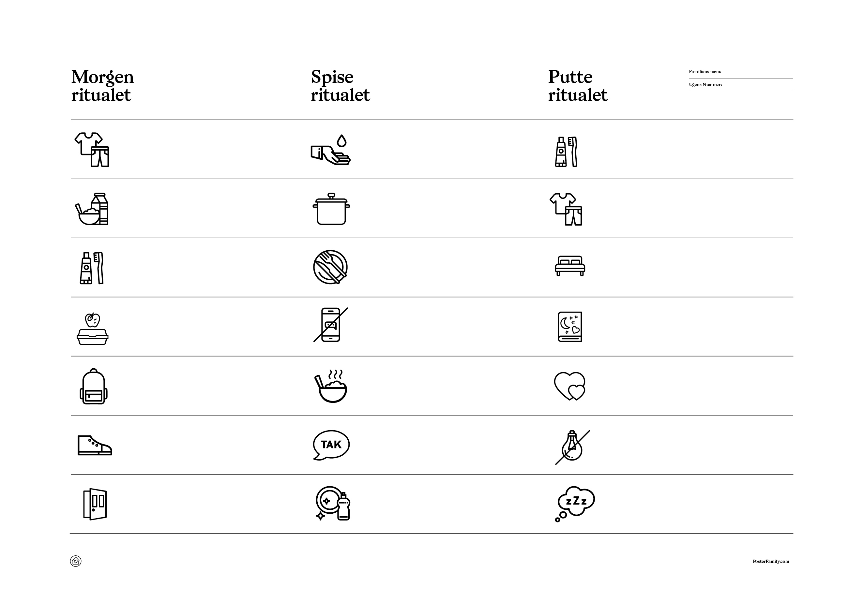This screenshot has height=616, width=863.
Task: Click the two hearts icon
Action: [570, 386]
